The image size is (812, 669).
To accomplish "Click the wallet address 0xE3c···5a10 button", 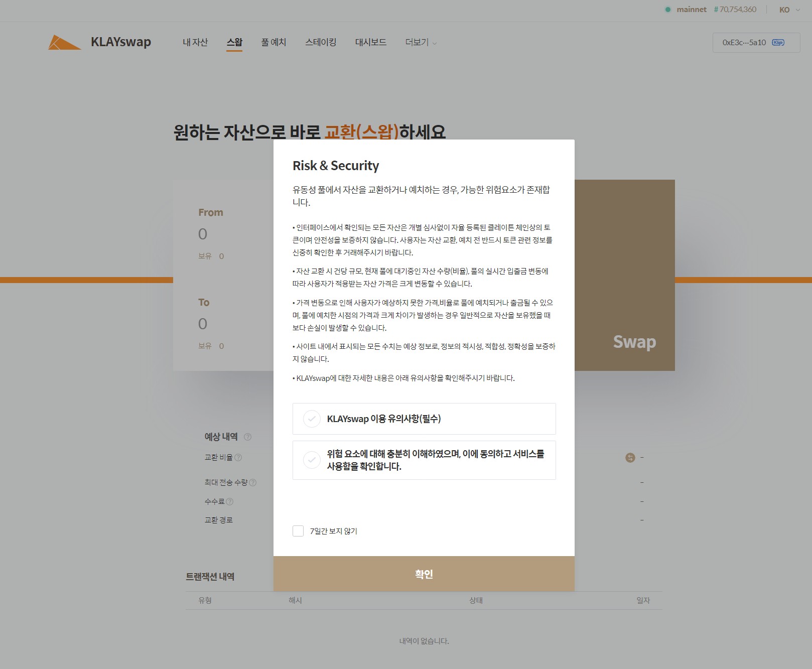I will point(756,43).
